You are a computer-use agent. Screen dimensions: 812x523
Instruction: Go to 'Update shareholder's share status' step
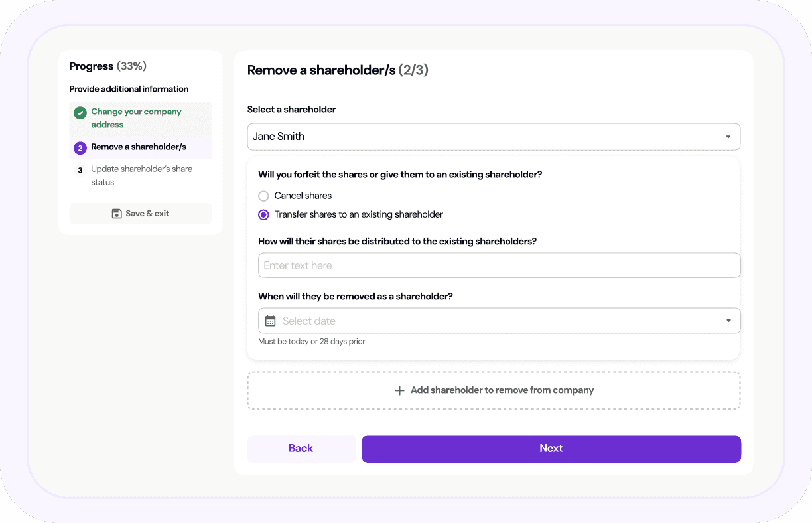click(x=141, y=175)
